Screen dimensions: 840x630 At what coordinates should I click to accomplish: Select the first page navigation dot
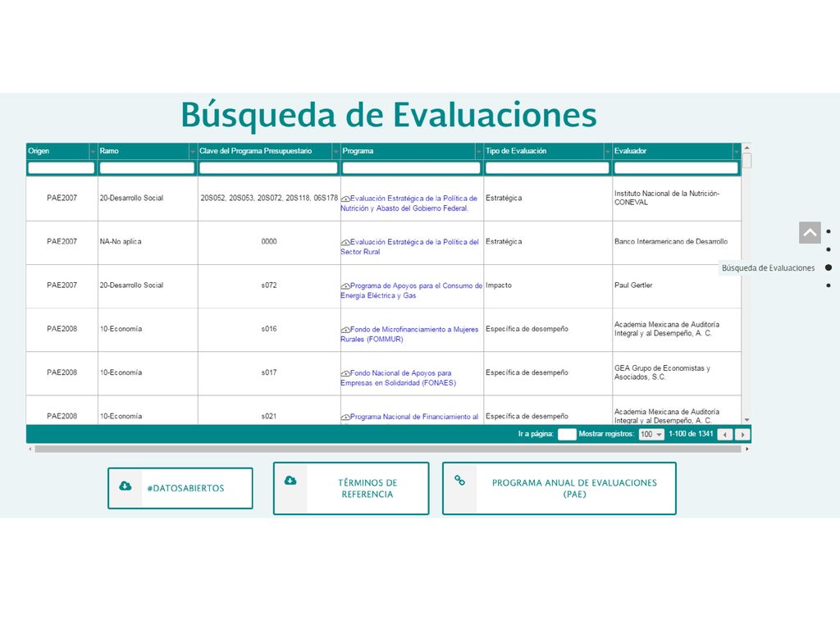click(829, 231)
